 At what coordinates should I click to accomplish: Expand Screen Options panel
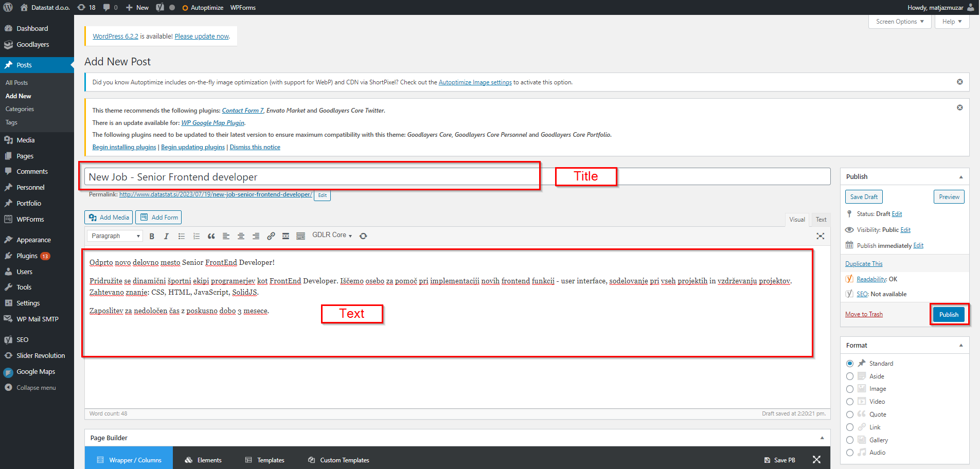click(x=900, y=22)
